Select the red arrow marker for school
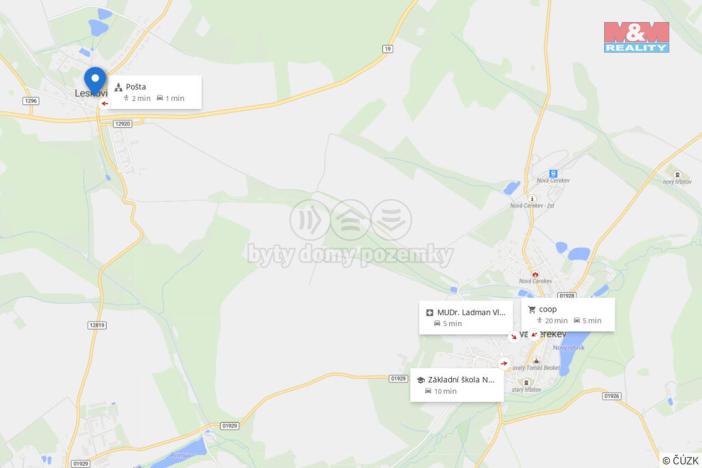This screenshot has height=468, width=702. click(x=505, y=363)
